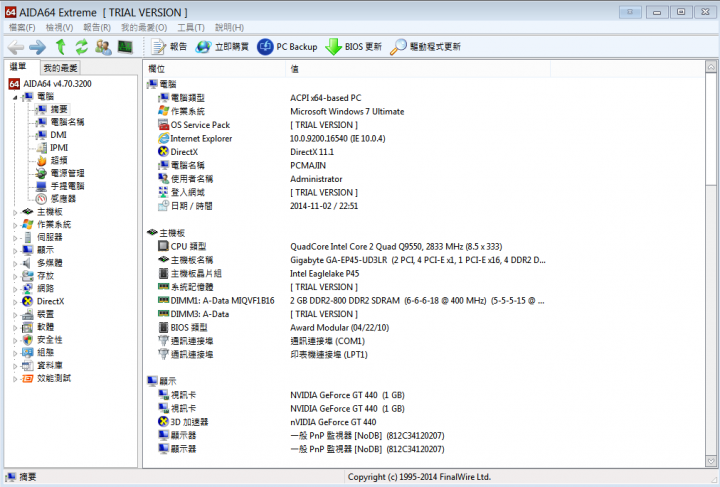Click the 欄位 column header

point(214,69)
